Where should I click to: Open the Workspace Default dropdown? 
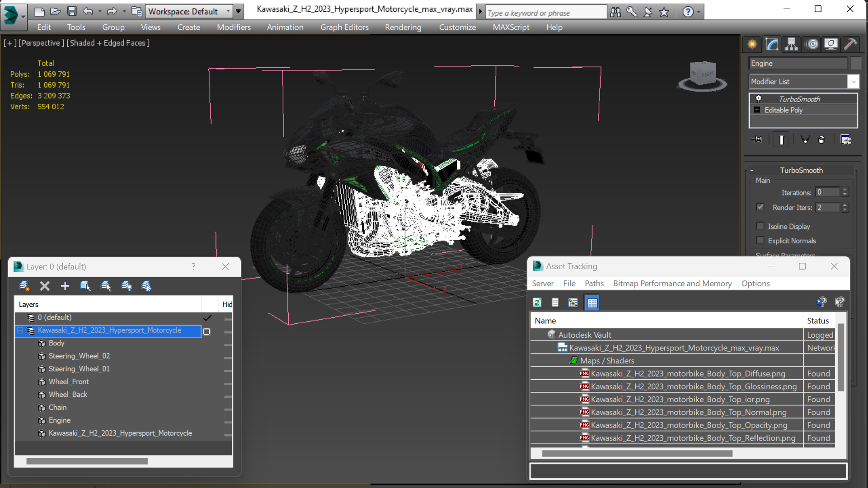[228, 11]
